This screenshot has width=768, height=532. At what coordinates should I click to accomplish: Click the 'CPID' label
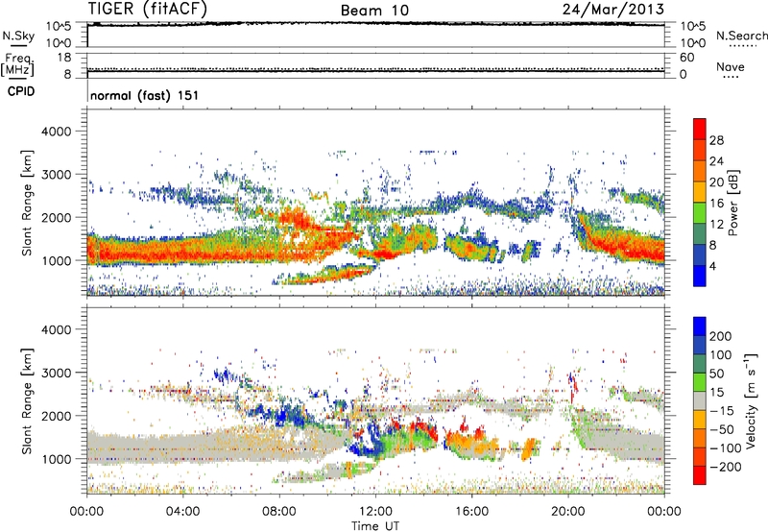21,91
